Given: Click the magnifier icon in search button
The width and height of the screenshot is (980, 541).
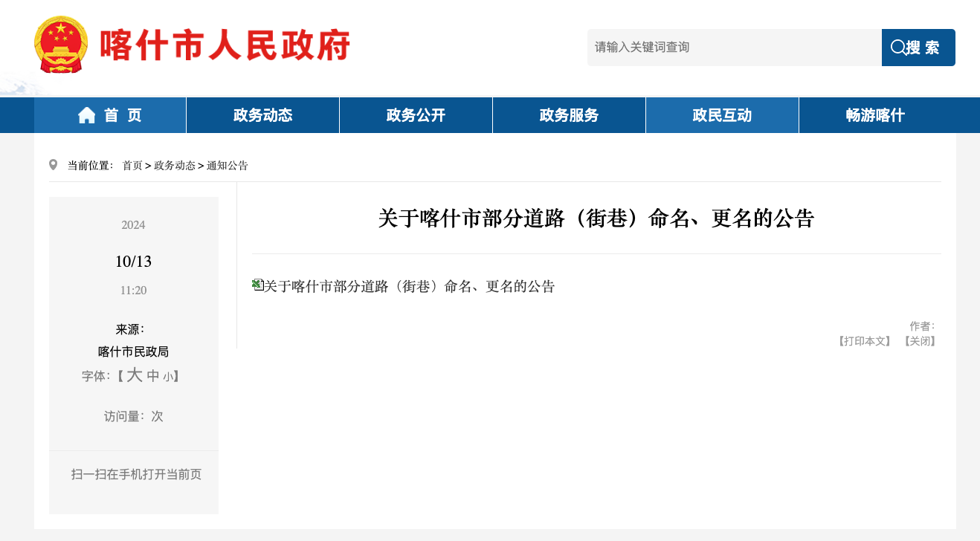Looking at the screenshot, I should [897, 48].
